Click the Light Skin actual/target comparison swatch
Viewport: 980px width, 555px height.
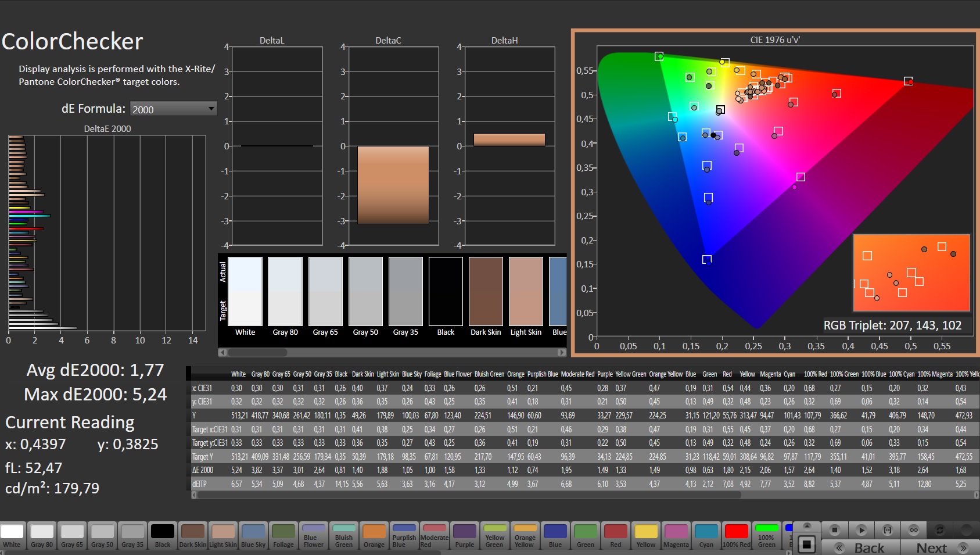(526, 292)
